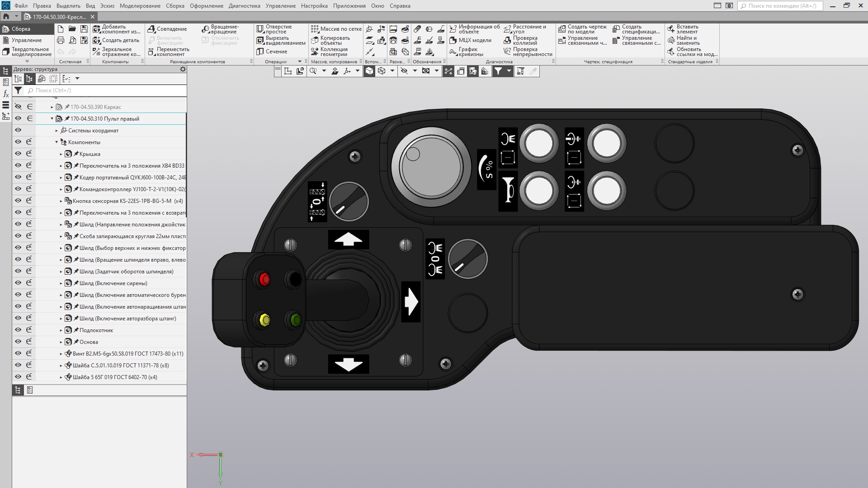The height and width of the screenshot is (488, 868).
Task: Click the МЦХ модели tool
Action: [470, 40]
